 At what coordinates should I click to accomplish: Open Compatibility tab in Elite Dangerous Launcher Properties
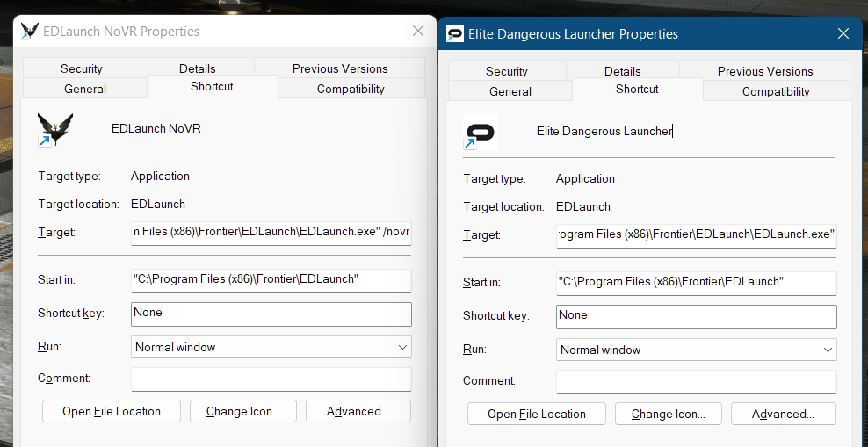click(776, 91)
